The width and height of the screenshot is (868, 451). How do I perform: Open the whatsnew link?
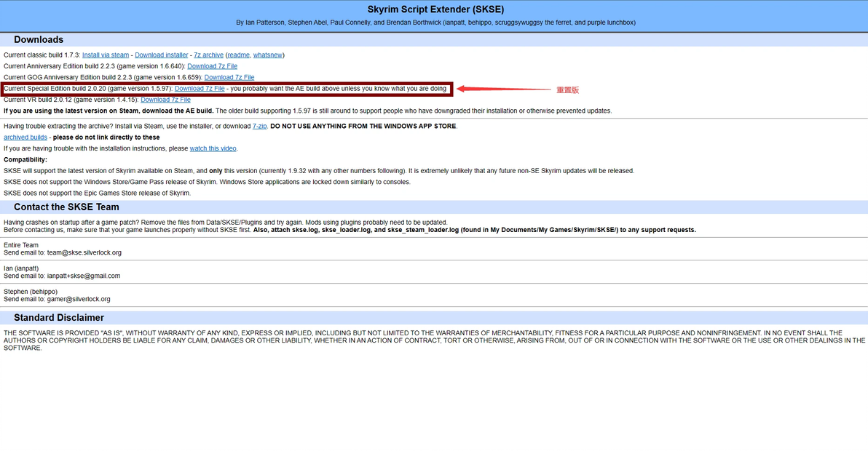pos(267,55)
